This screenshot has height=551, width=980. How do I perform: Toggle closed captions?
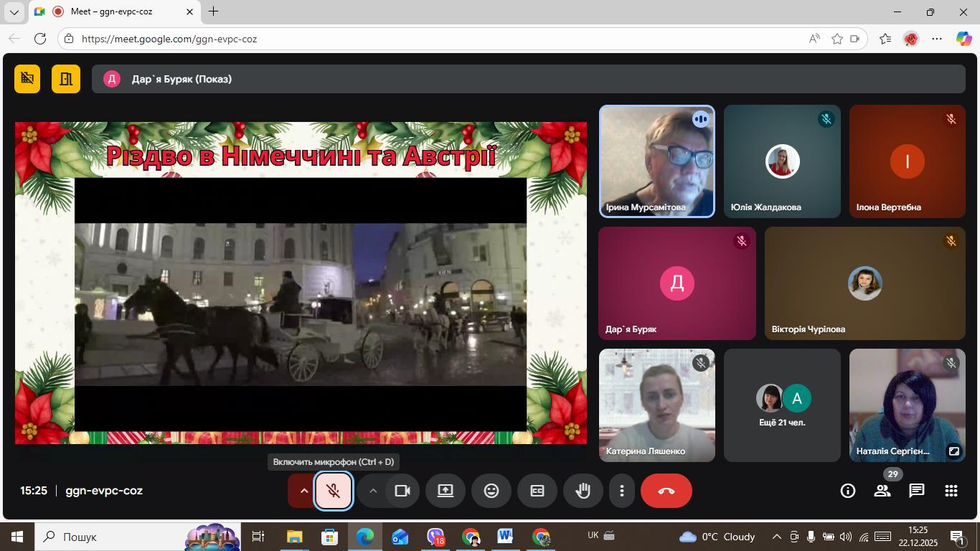click(537, 491)
